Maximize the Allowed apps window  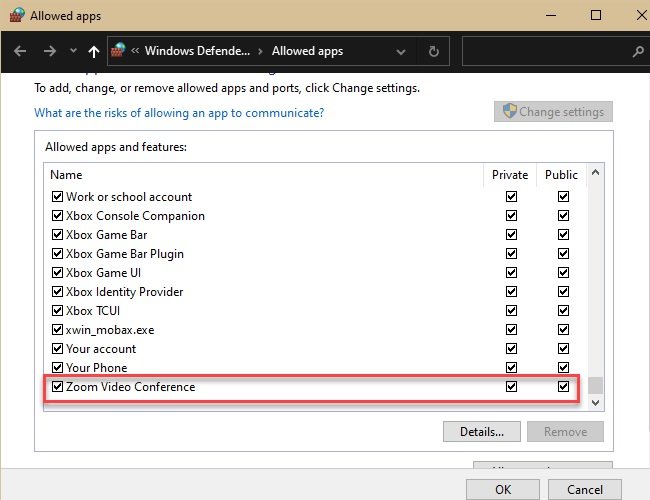[596, 15]
